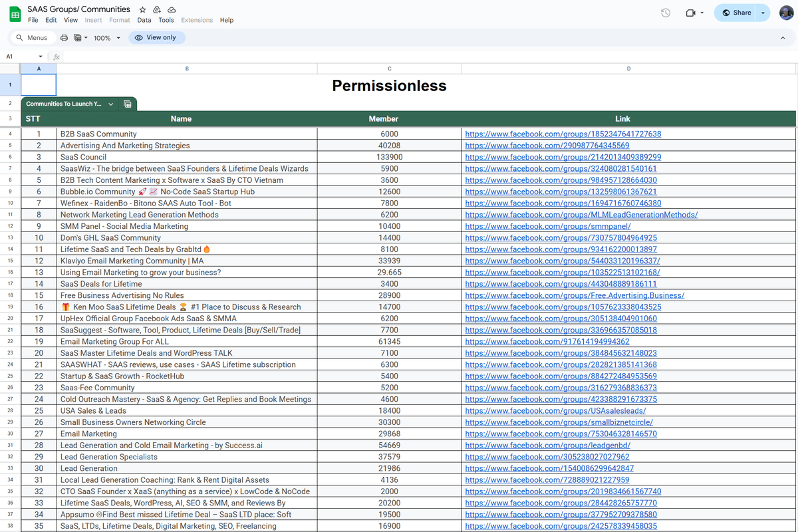Image resolution: width=798 pixels, height=532 pixels.
Task: Click the table view icon beside table name
Action: coord(128,104)
